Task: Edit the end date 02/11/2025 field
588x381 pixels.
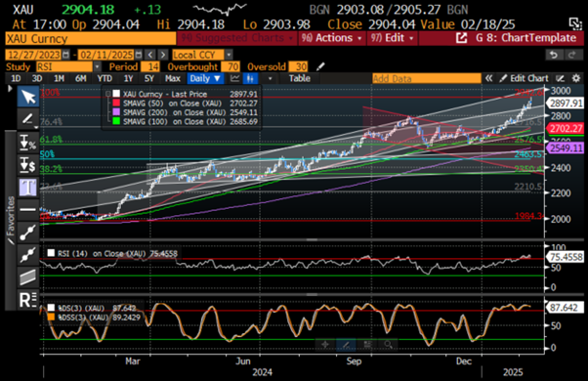Action: tap(106, 55)
